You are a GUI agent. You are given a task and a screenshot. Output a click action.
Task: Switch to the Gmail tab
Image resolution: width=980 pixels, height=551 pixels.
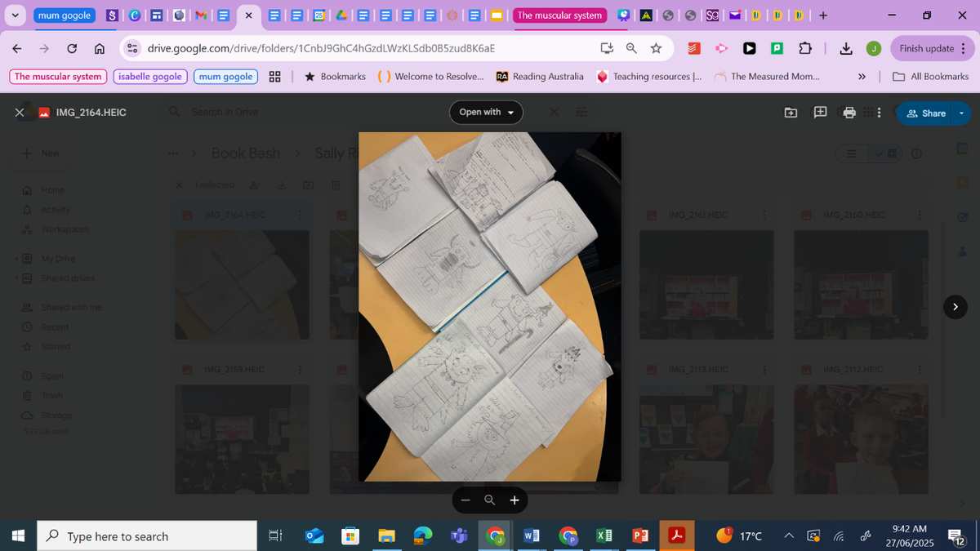202,15
